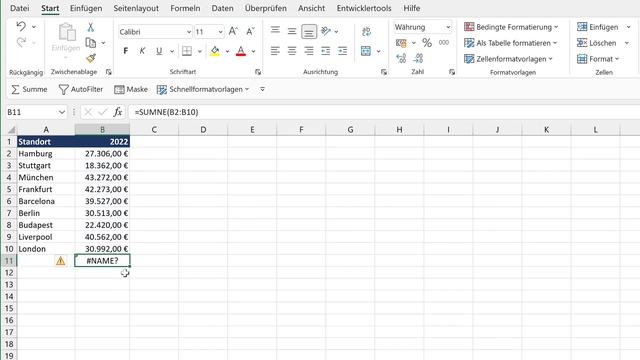
Task: Align text to bottom
Action: point(309,31)
